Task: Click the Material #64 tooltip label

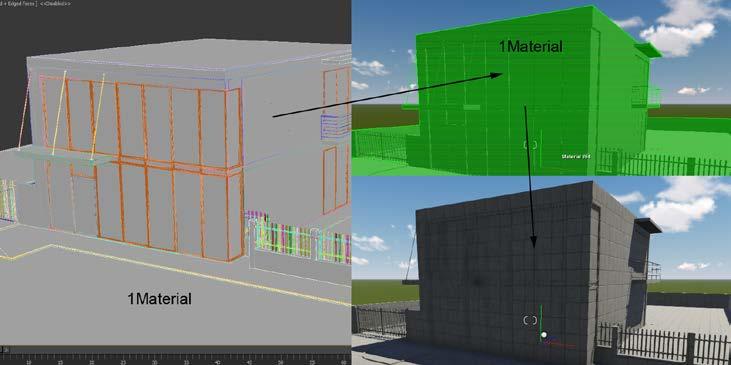Action: 576,157
